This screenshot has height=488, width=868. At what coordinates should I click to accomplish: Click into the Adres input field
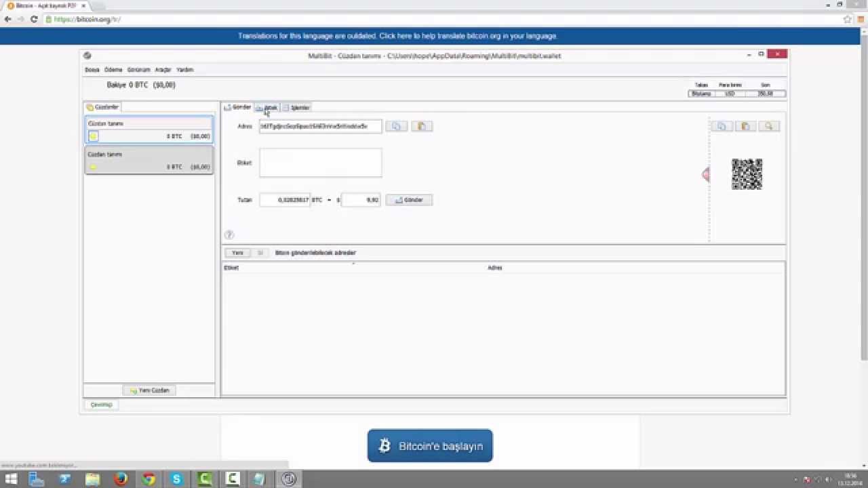pyautogui.click(x=320, y=126)
